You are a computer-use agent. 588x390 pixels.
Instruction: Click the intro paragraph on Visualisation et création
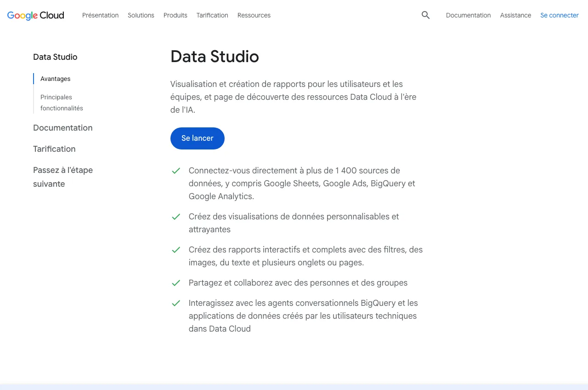point(294,97)
